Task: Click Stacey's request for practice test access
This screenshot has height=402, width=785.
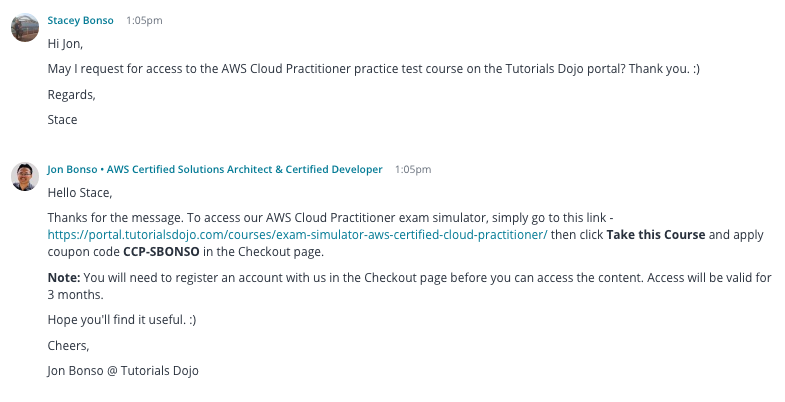Action: tap(373, 69)
